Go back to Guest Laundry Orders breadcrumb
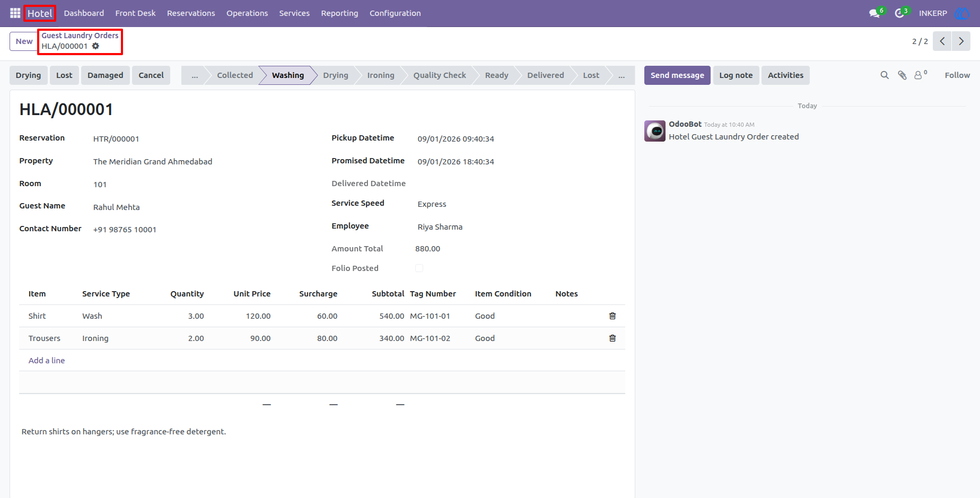The image size is (980, 498). click(80, 36)
